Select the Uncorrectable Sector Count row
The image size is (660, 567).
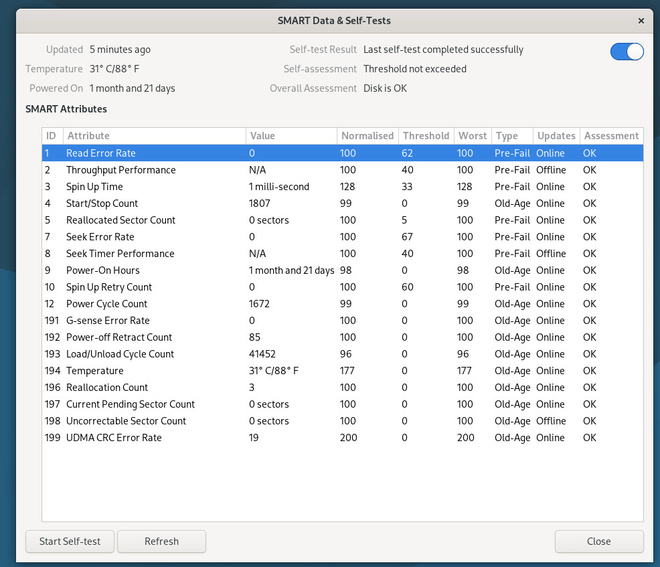[x=342, y=421]
